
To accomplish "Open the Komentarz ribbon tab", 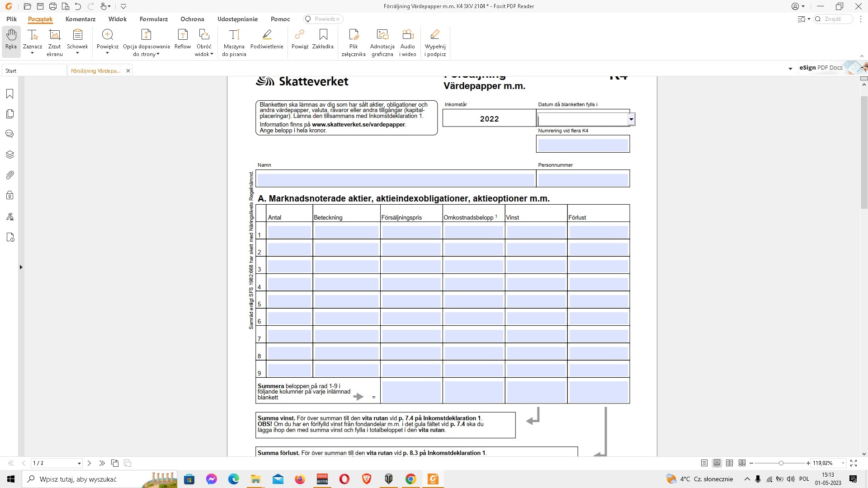I will 80,19.
